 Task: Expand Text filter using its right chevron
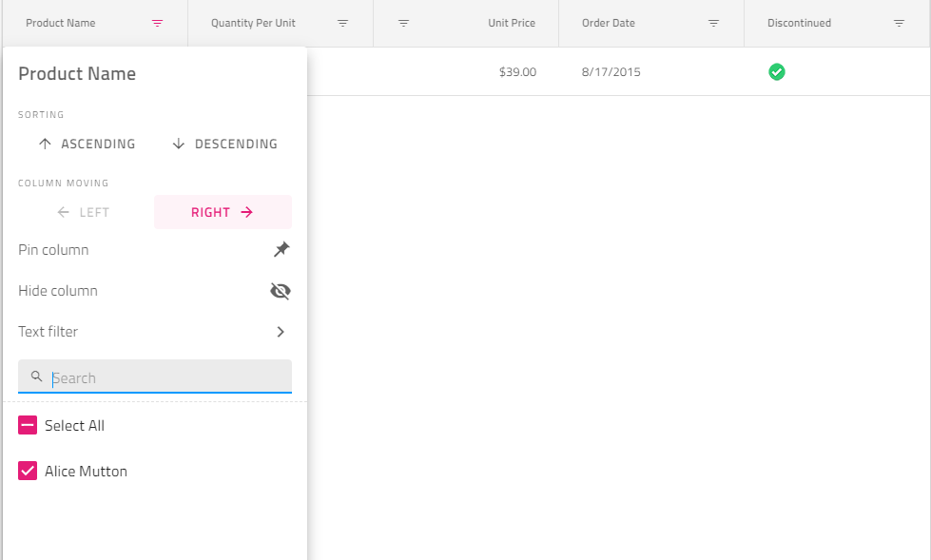pyautogui.click(x=281, y=331)
